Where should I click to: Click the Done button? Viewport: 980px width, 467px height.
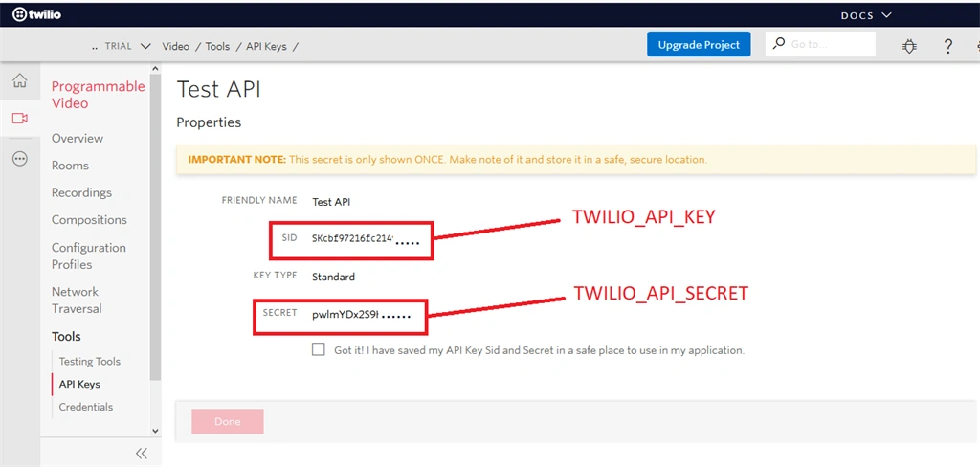tap(228, 421)
